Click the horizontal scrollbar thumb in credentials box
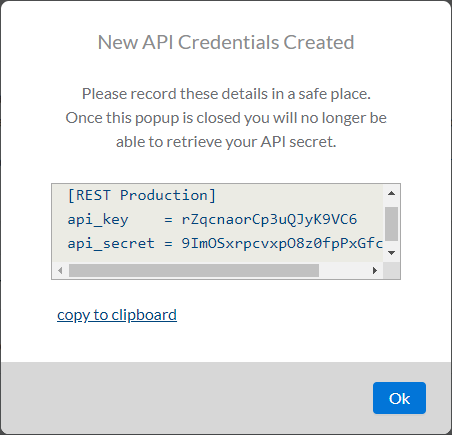The width and height of the screenshot is (452, 435). point(194,270)
